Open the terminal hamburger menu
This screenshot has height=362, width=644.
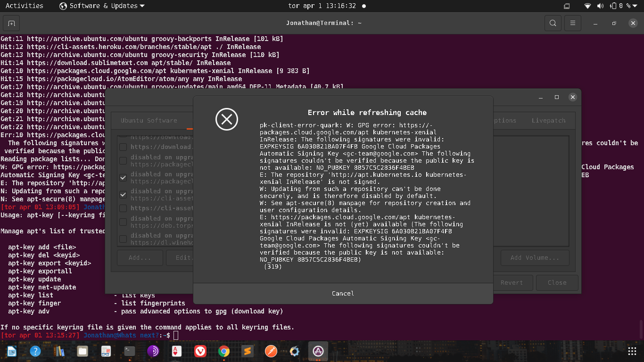573,23
